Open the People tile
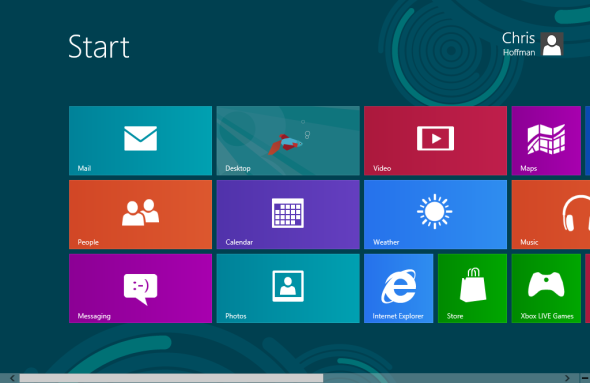 coord(140,214)
